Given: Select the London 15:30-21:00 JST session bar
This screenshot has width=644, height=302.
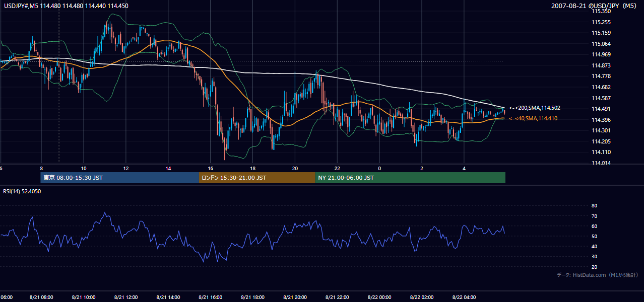Looking at the screenshot, I should pos(257,178).
